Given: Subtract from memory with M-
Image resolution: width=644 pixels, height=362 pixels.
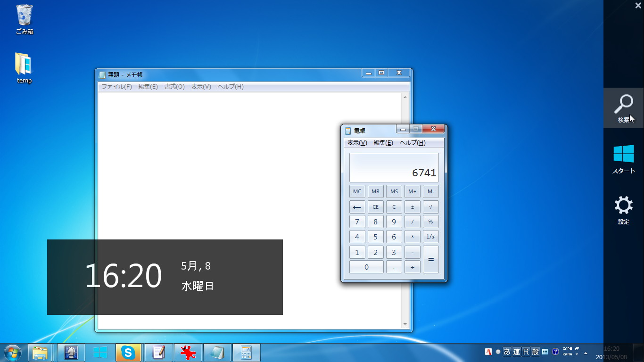Looking at the screenshot, I should (x=431, y=191).
